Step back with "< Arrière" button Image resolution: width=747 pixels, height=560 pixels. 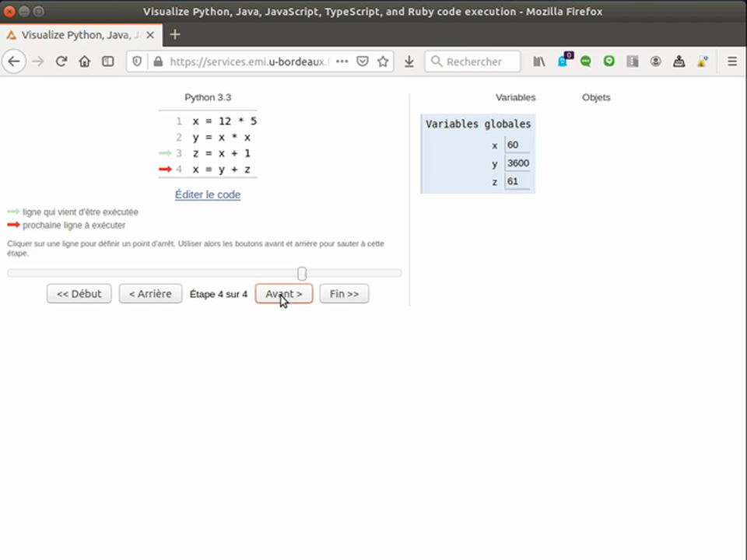click(150, 293)
